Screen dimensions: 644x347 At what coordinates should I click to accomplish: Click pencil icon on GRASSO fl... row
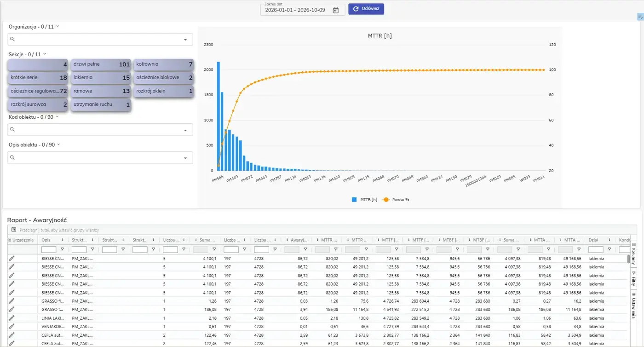click(11, 301)
